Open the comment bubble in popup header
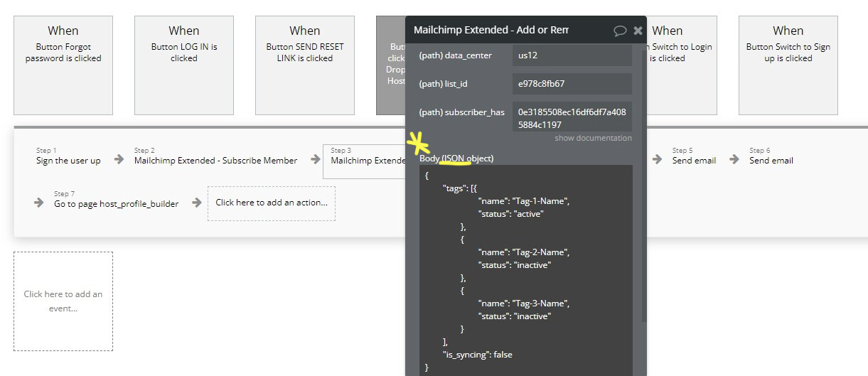This screenshot has height=376, width=868. coord(620,31)
